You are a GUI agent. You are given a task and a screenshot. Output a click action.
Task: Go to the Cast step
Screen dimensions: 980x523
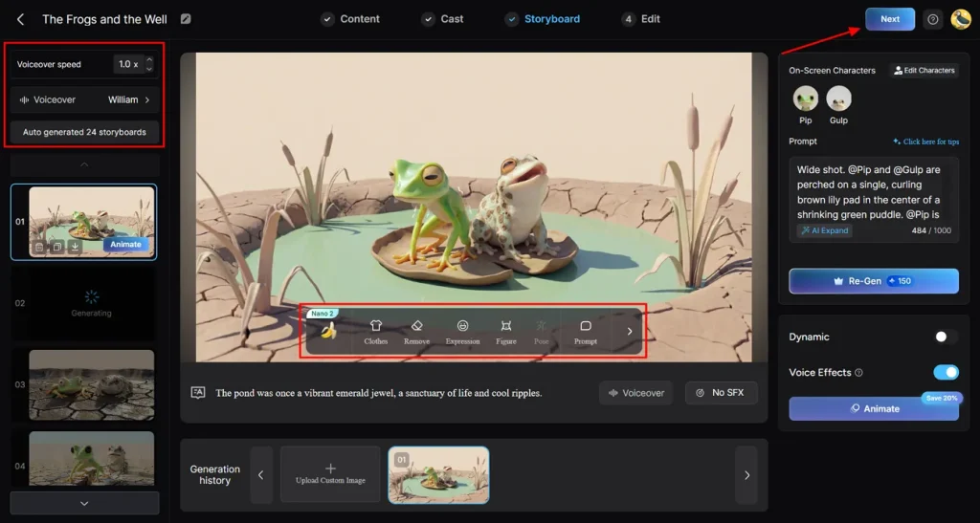pyautogui.click(x=441, y=19)
